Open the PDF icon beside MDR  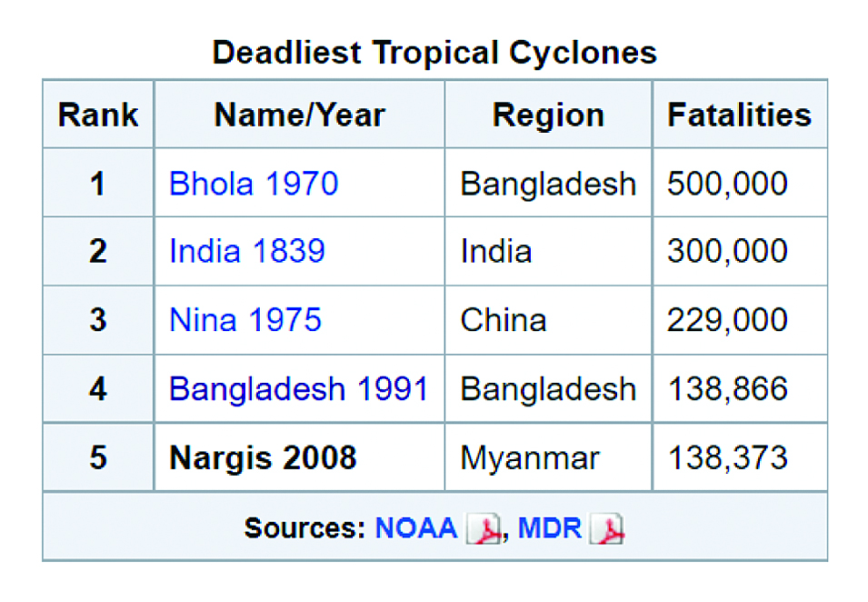click(607, 528)
